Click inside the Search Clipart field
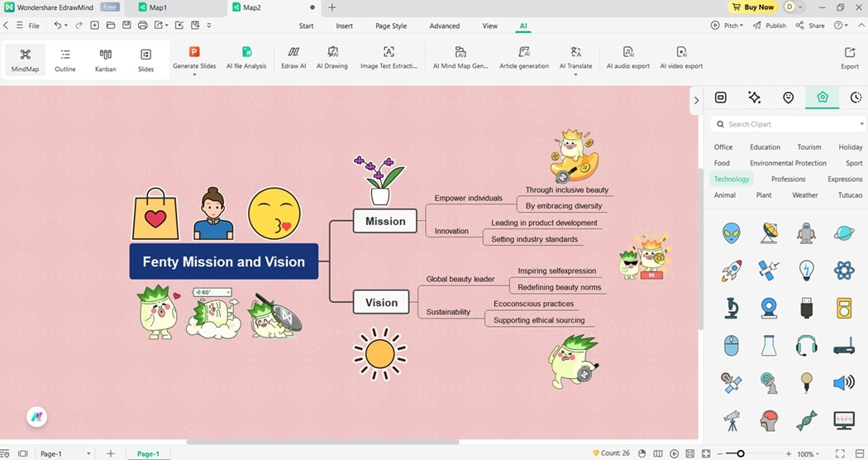Viewport: 868px width, 460px height. tap(787, 124)
